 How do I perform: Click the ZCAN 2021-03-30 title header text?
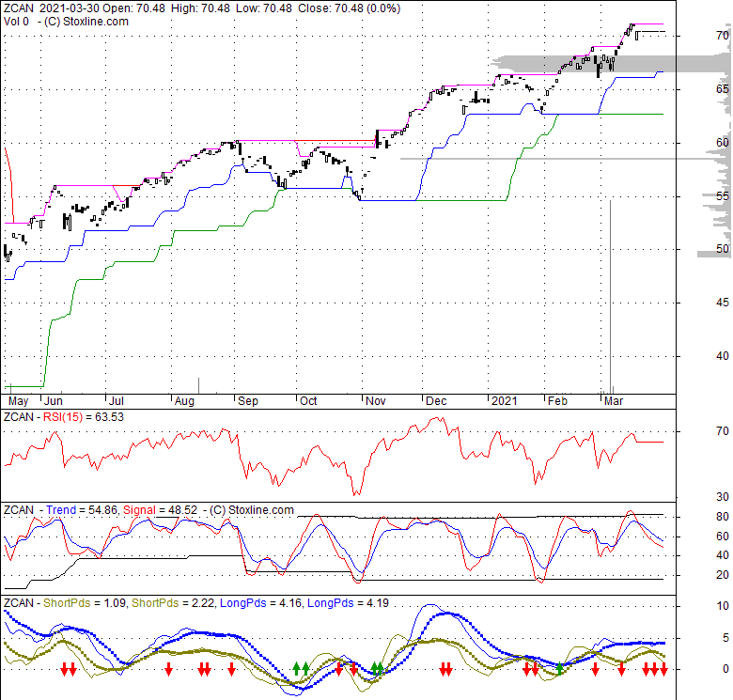[x=51, y=8]
